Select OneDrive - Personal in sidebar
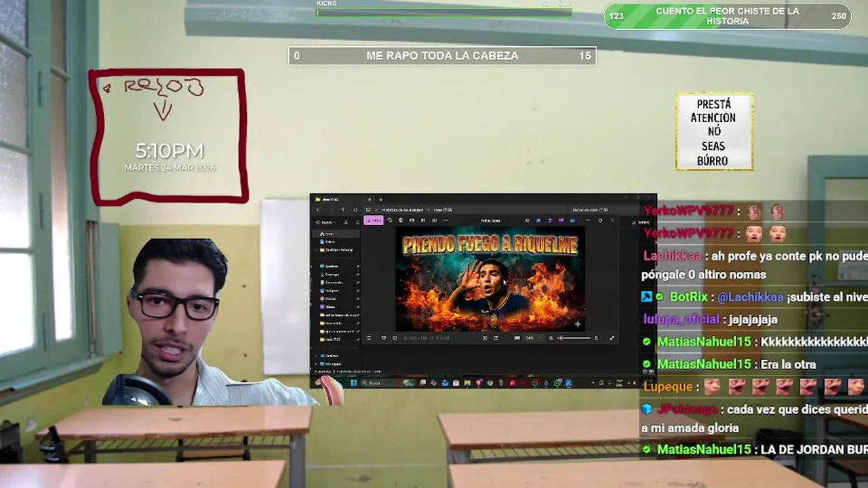 (x=336, y=250)
